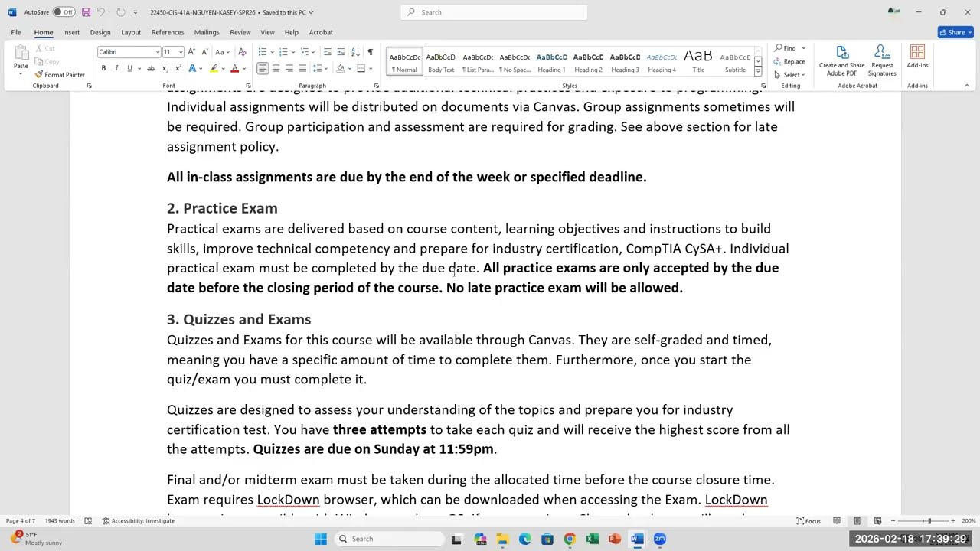Apply font color
The height and width of the screenshot is (551, 980).
[x=234, y=69]
